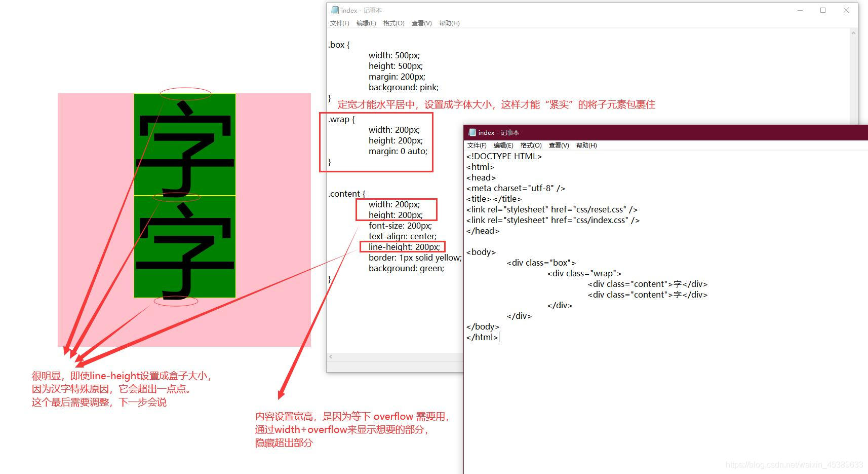Click the '<meta charset="utf-8" />' line

click(516, 188)
